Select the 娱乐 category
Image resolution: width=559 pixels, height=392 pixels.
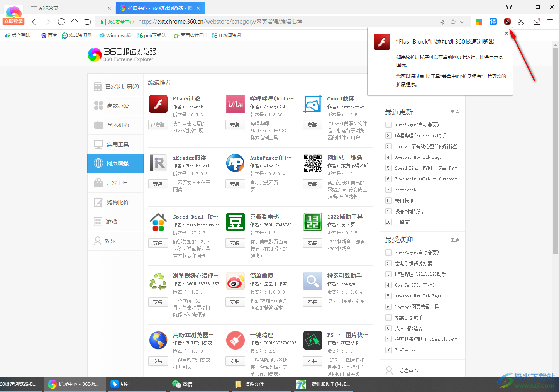(115, 241)
